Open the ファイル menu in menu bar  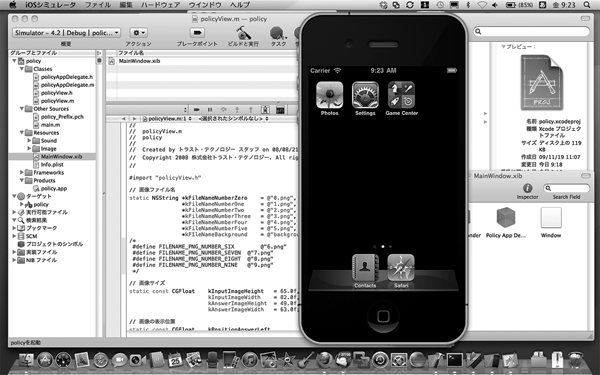pyautogui.click(x=98, y=5)
